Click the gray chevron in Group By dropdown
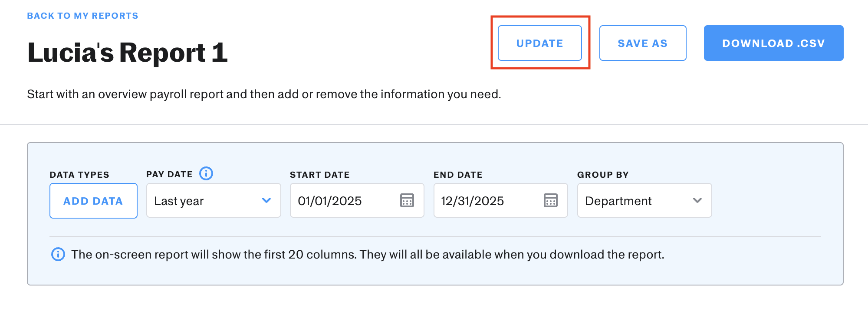 point(697,200)
